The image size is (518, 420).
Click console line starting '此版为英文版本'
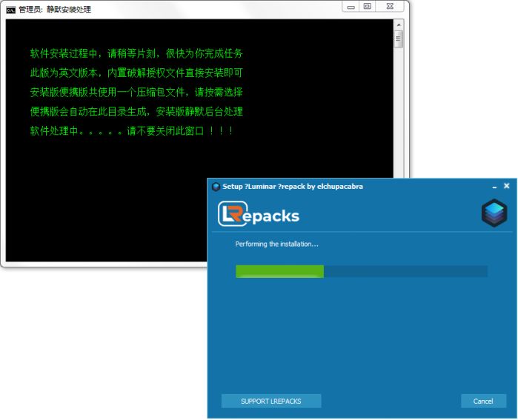(136, 73)
